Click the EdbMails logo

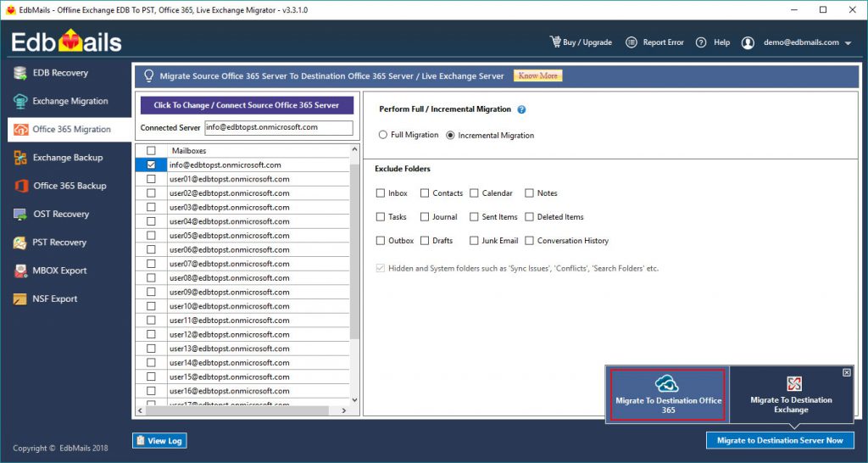(66, 41)
